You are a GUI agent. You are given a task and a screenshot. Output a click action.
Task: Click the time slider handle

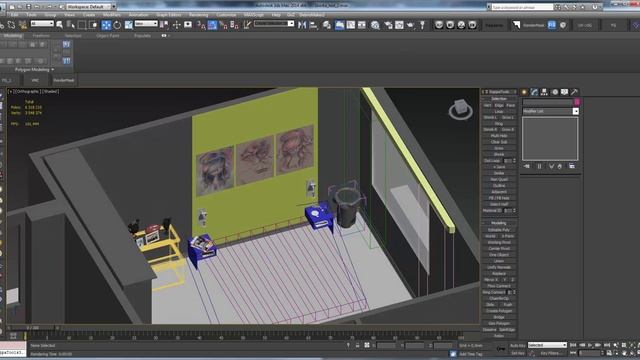coord(33,328)
